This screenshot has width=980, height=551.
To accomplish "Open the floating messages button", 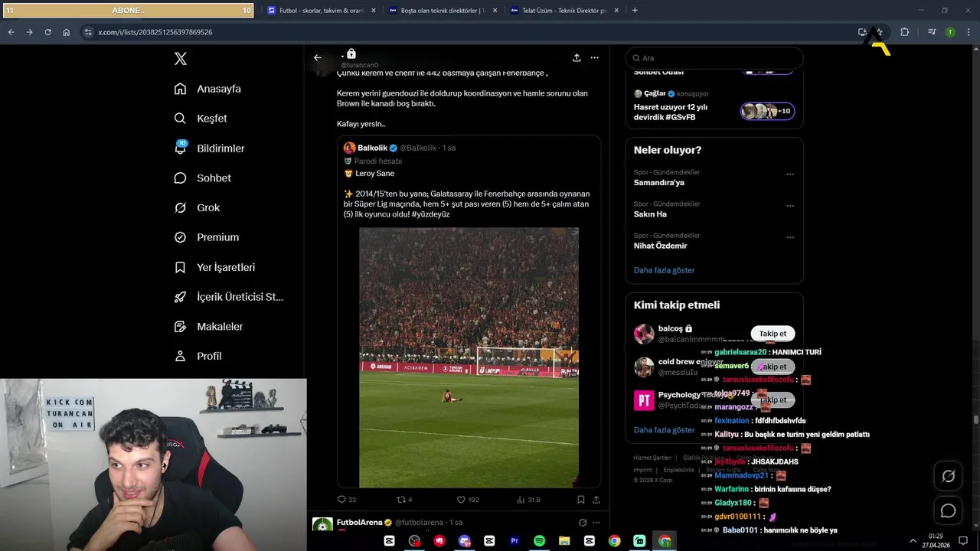I will [x=948, y=510].
